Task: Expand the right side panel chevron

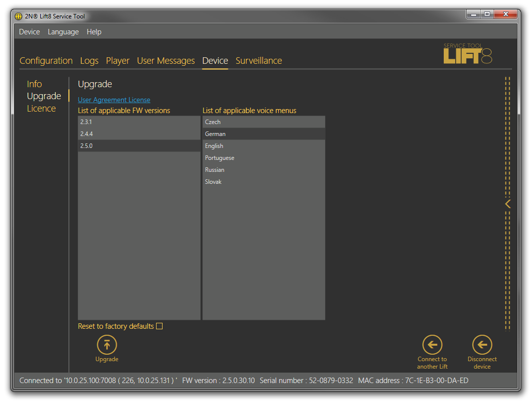Action: (x=508, y=204)
